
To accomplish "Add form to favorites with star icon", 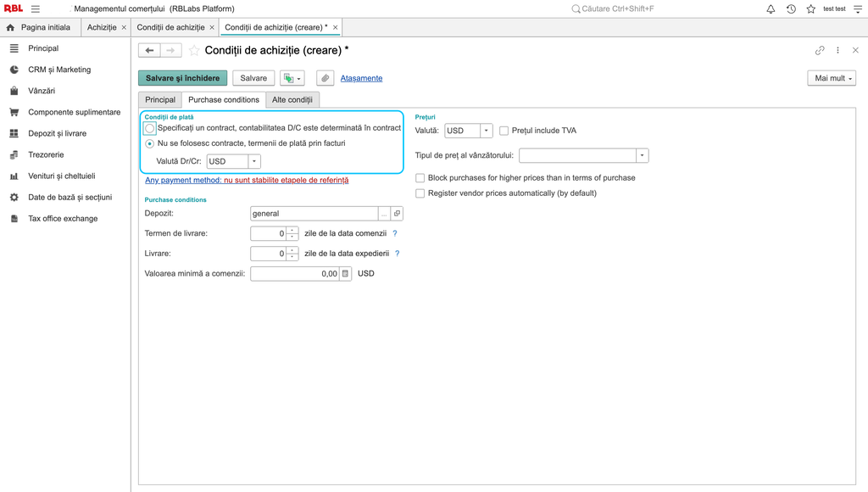I will click(194, 50).
